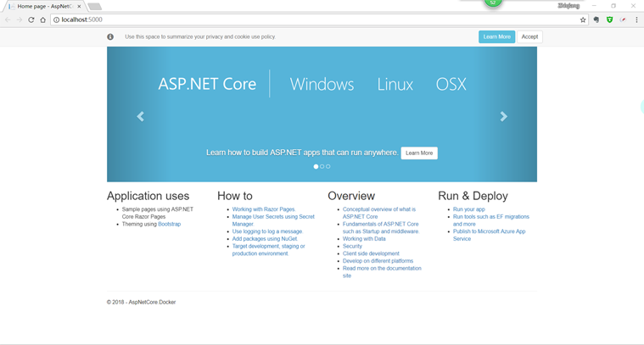Click the 2018 AspNetCore.Docker footer text
644x345 pixels.
(142, 303)
